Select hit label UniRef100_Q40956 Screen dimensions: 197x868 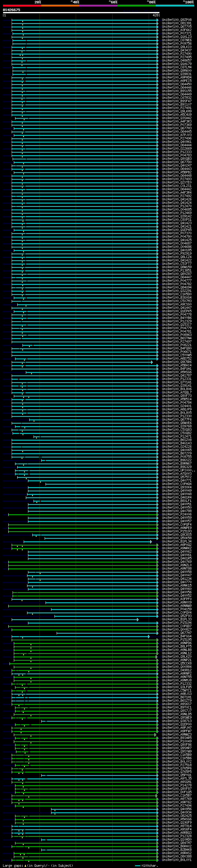coord(176,809)
